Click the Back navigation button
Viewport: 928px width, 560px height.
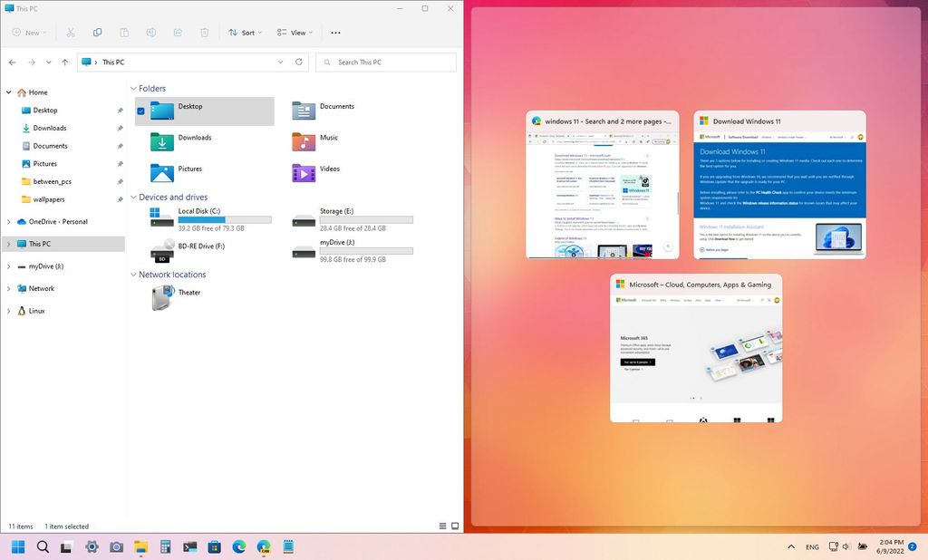click(x=12, y=62)
